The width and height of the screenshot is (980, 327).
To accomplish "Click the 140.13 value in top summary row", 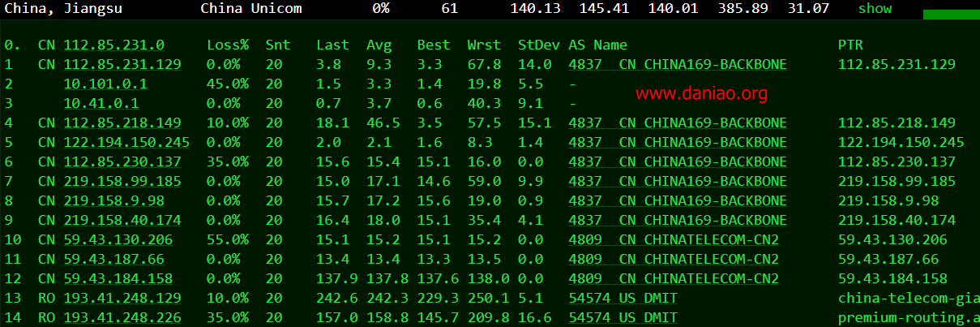I will pyautogui.click(x=536, y=8).
